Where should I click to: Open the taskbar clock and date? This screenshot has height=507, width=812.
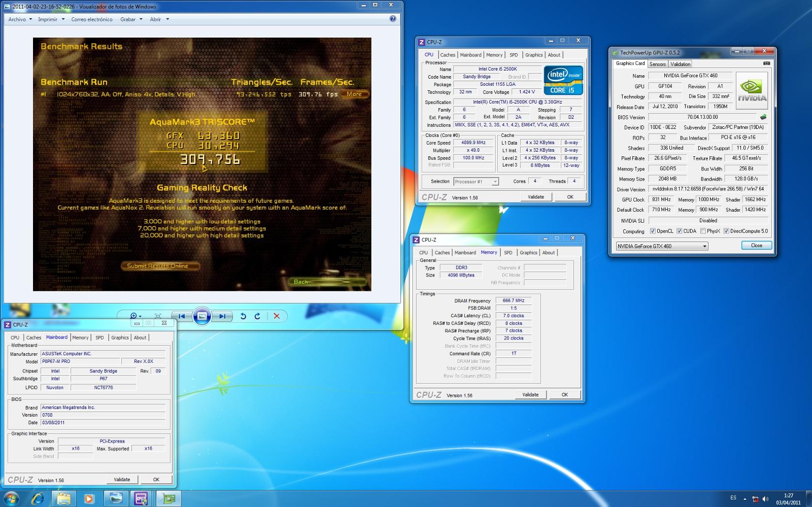point(788,499)
